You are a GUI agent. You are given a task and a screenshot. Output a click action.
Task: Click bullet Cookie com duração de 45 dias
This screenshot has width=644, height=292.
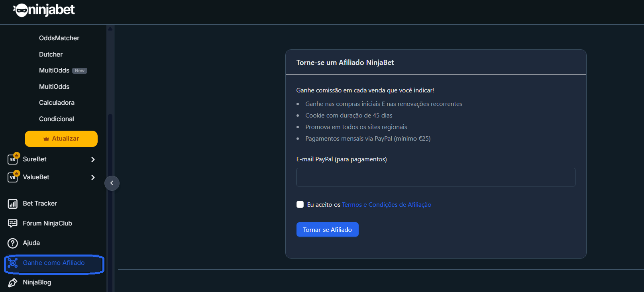point(349,116)
